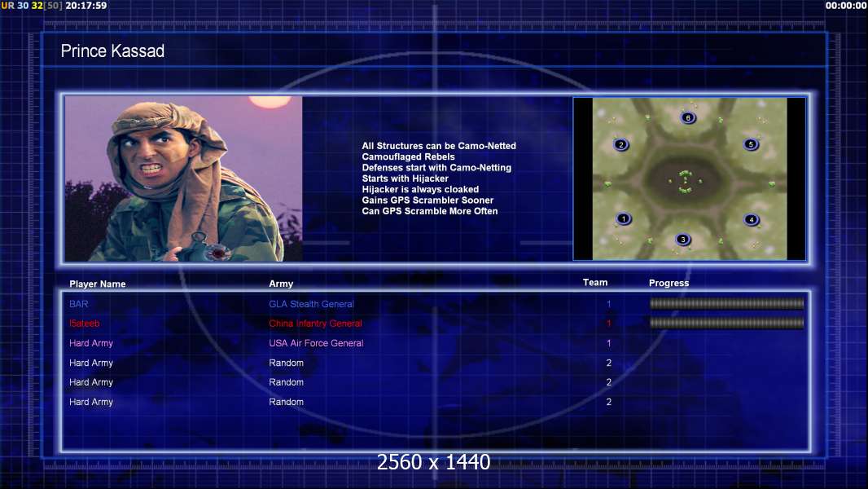This screenshot has height=489, width=868.
Task: Click start position 1 on the minimap
Action: 624,218
